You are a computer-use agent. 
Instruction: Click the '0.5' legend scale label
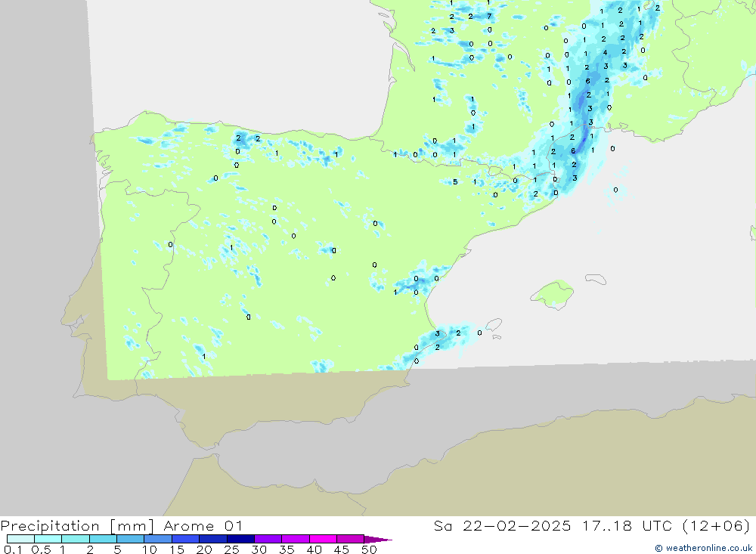coord(41,549)
